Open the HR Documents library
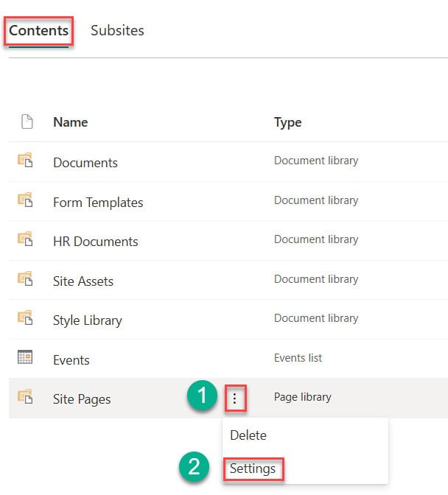 coord(95,242)
